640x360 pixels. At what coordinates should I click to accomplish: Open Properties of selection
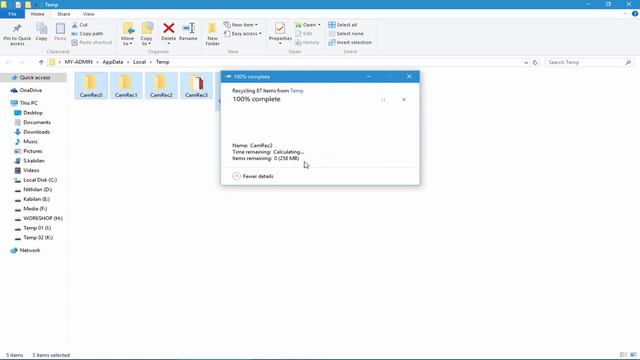coord(280,33)
